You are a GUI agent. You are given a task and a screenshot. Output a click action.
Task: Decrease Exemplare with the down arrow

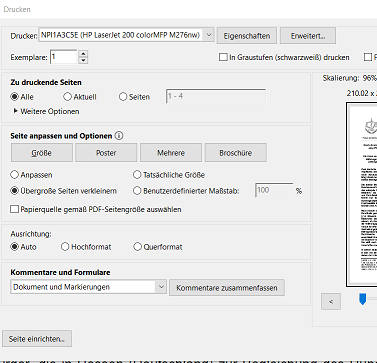pyautogui.click(x=83, y=60)
